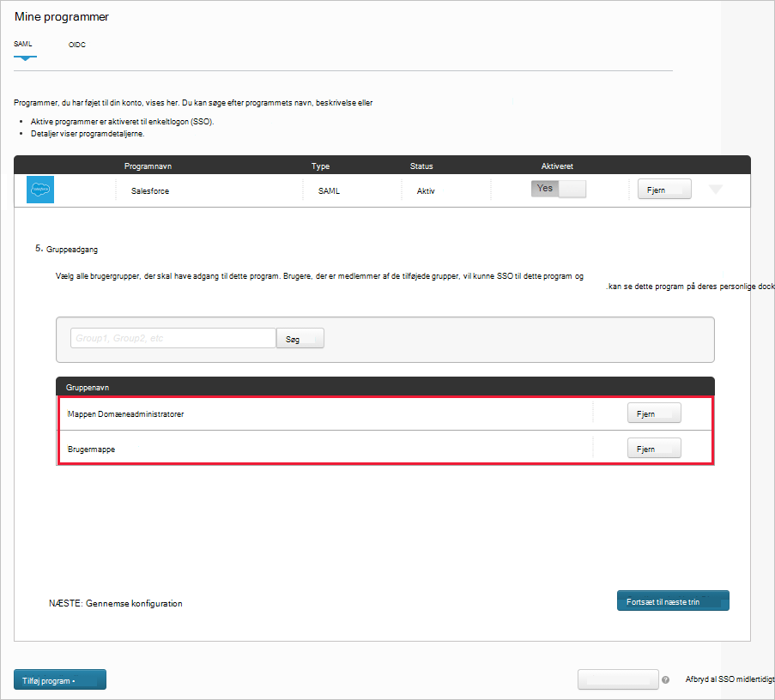This screenshot has width=775, height=700.
Task: Click Fortsæt til næste trin
Action: (x=673, y=600)
